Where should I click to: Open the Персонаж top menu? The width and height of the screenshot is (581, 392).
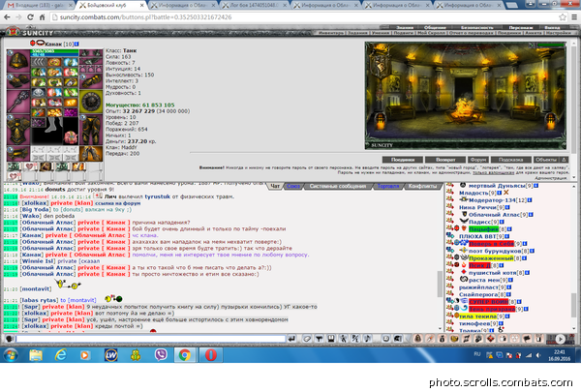point(521,27)
